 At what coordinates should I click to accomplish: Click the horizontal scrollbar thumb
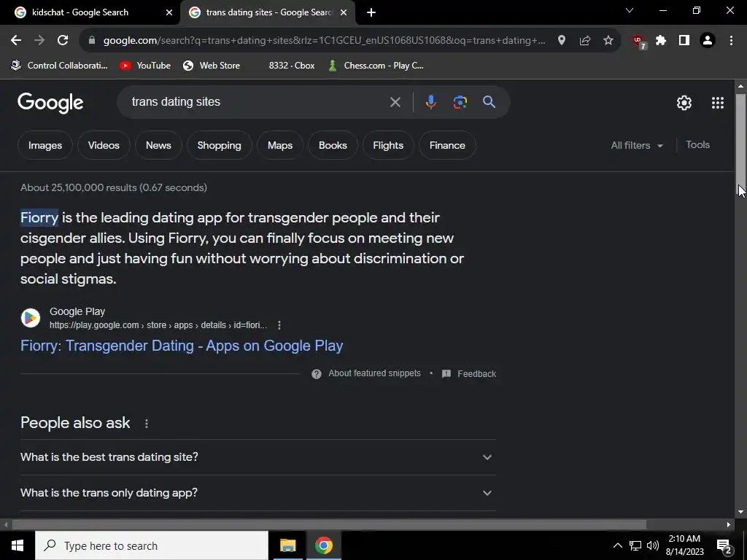(329, 525)
